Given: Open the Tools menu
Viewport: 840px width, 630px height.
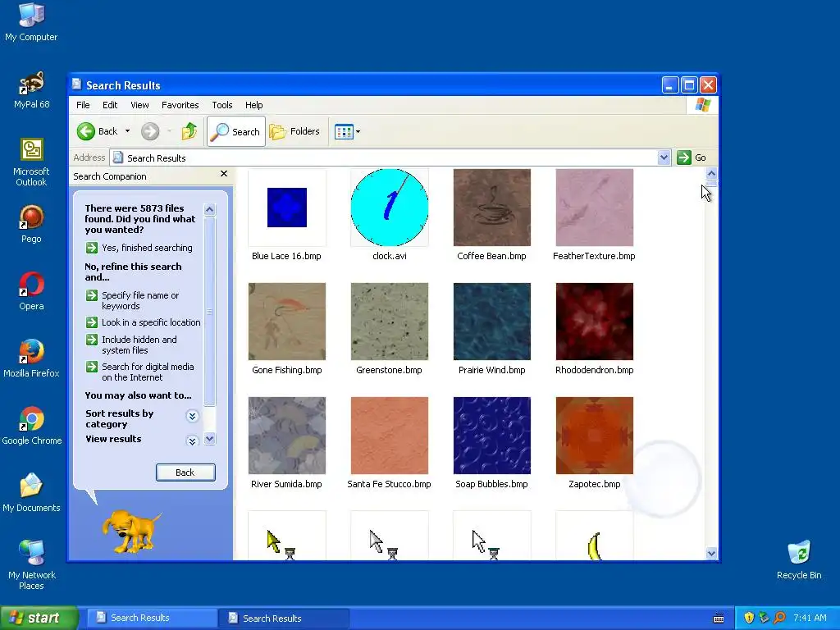Looking at the screenshot, I should (x=221, y=105).
